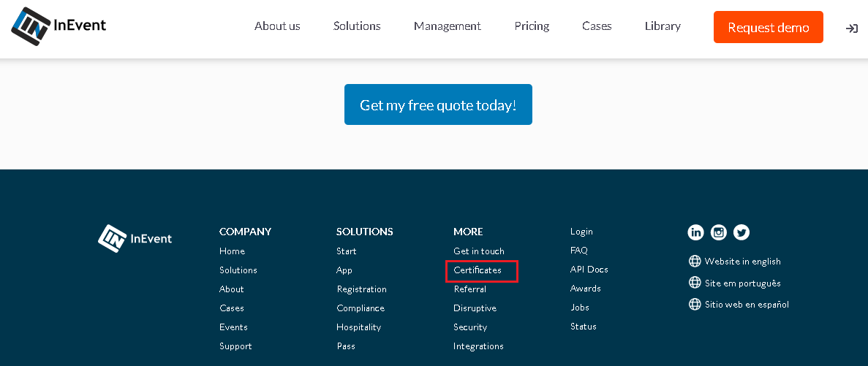Screen dimensions: 868x366
Task: Open the footer Events link
Action: point(233,327)
